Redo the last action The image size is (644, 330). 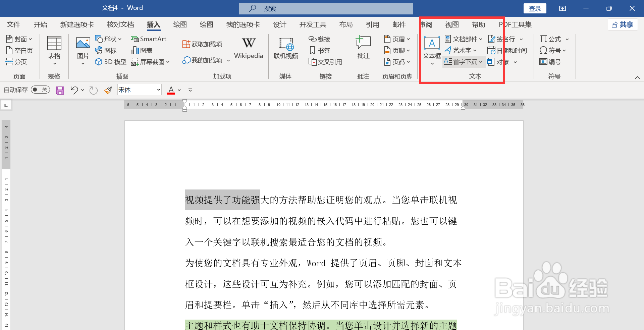pos(94,90)
